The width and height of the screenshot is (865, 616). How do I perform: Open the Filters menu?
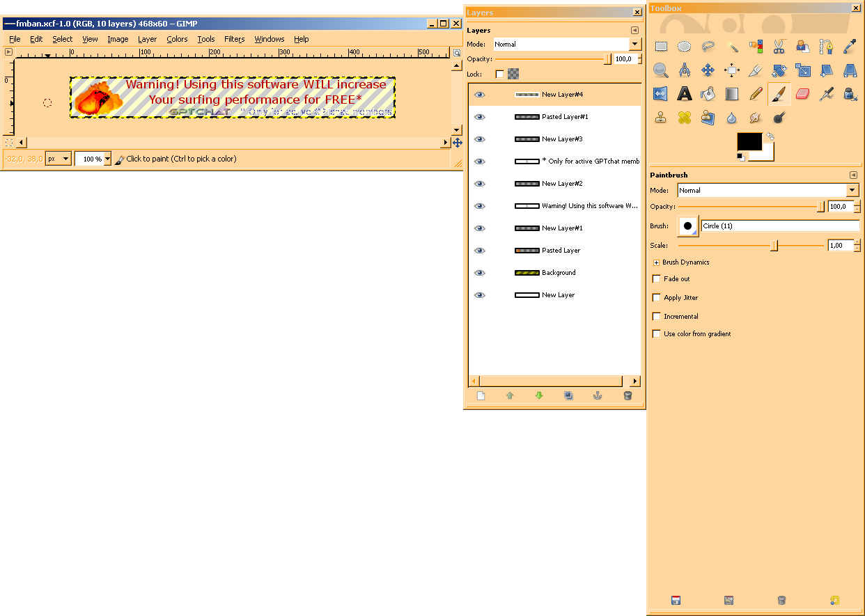coord(234,39)
